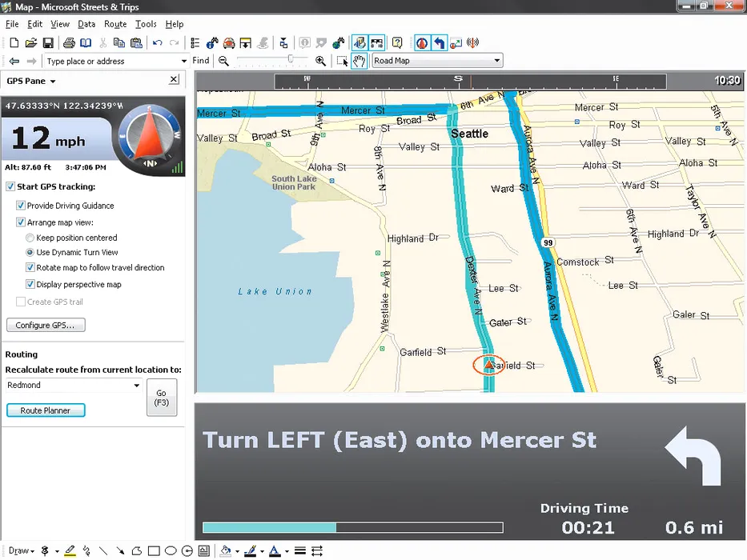The width and height of the screenshot is (747, 560).
Task: Open a map file with folder icon
Action: 31,43
